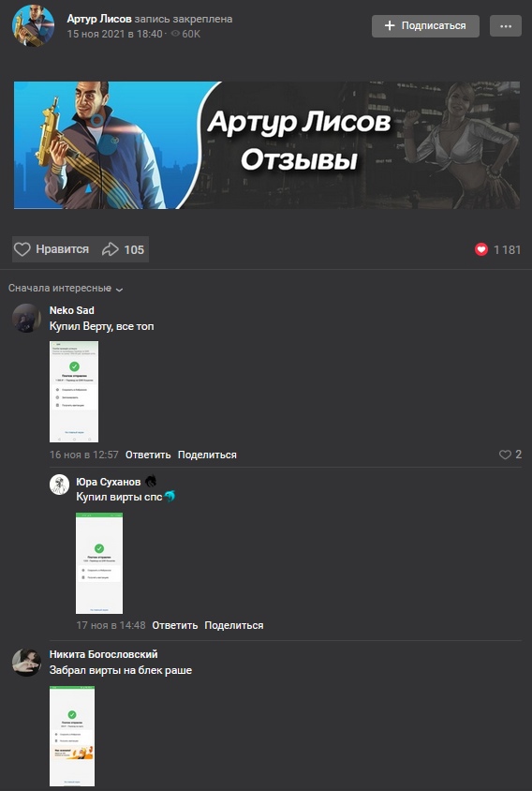This screenshot has height=791, width=532.
Task: Click the Подписаться subscribe button
Action: pyautogui.click(x=425, y=25)
